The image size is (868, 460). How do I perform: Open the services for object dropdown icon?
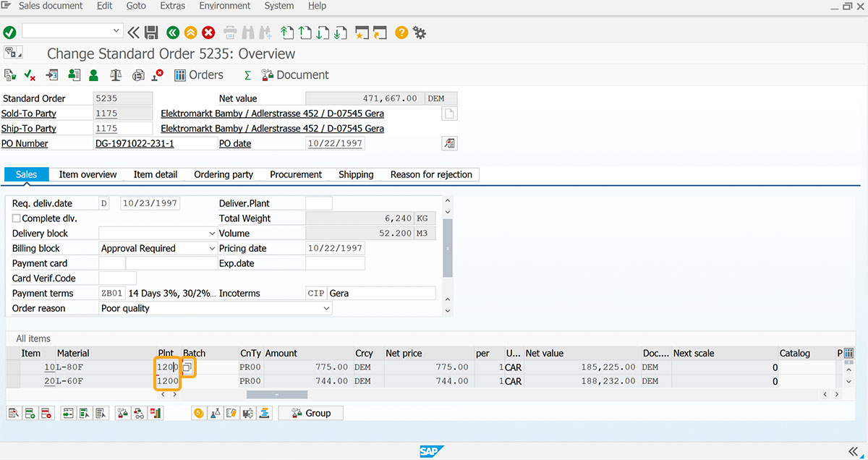[13, 52]
